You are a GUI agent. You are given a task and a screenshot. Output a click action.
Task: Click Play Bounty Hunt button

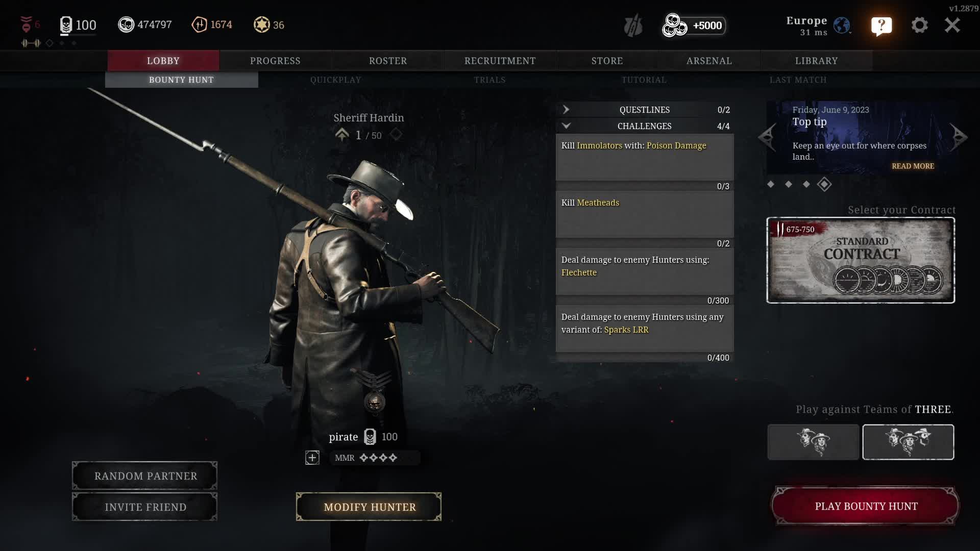pyautogui.click(x=866, y=506)
